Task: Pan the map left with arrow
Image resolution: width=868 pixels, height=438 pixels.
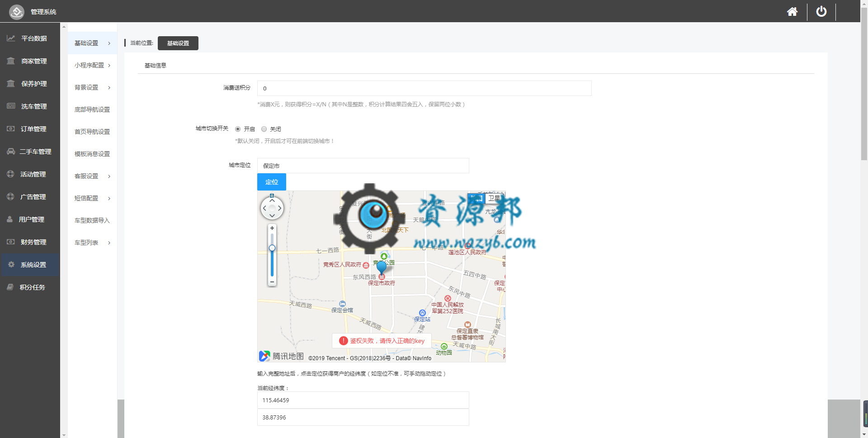Action: tap(264, 208)
